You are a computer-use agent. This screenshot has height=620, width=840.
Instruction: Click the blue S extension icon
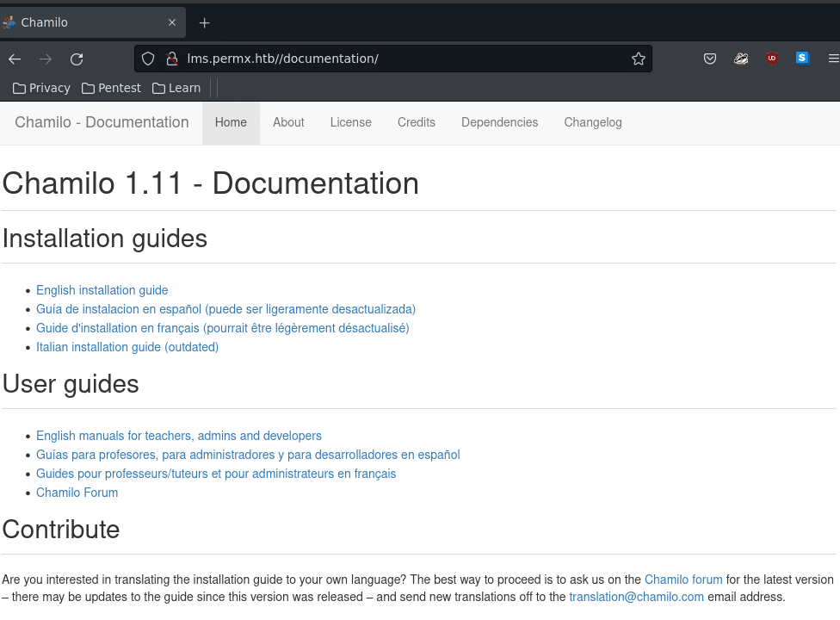(x=802, y=59)
